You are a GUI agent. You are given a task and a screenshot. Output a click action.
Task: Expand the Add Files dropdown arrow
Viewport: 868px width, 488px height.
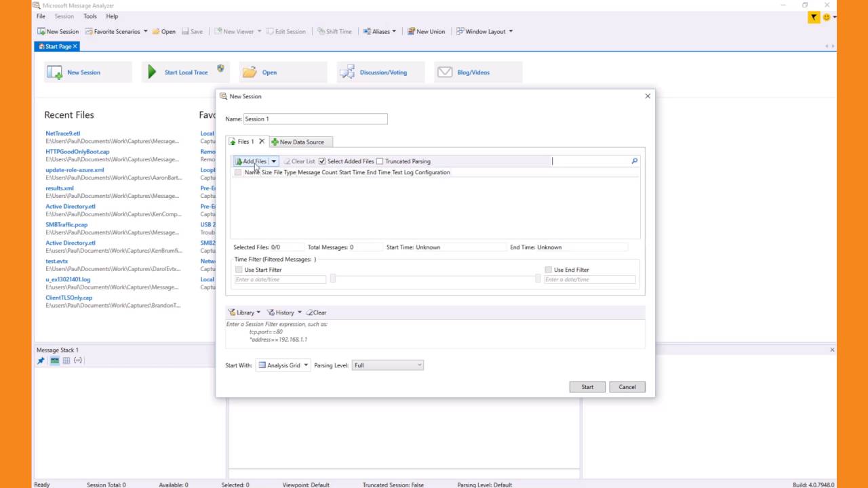tap(274, 161)
